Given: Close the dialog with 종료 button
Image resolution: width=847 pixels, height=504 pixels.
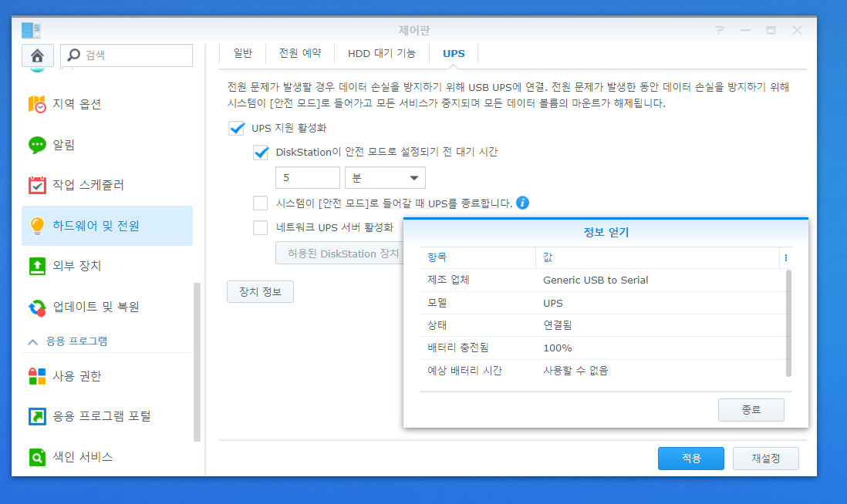Looking at the screenshot, I should [x=751, y=410].
